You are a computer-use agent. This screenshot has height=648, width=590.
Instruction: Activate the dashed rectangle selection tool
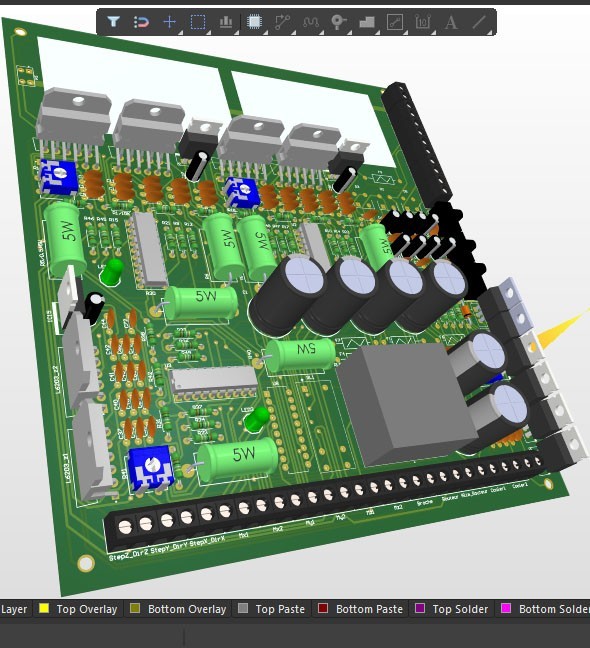198,22
